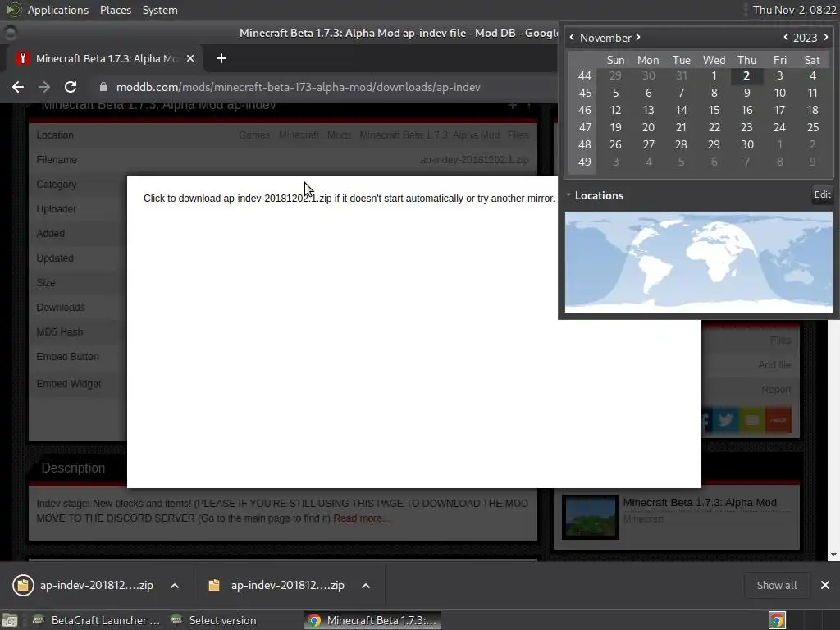Click the browser Forward arrow
The image size is (840, 630).
44,87
